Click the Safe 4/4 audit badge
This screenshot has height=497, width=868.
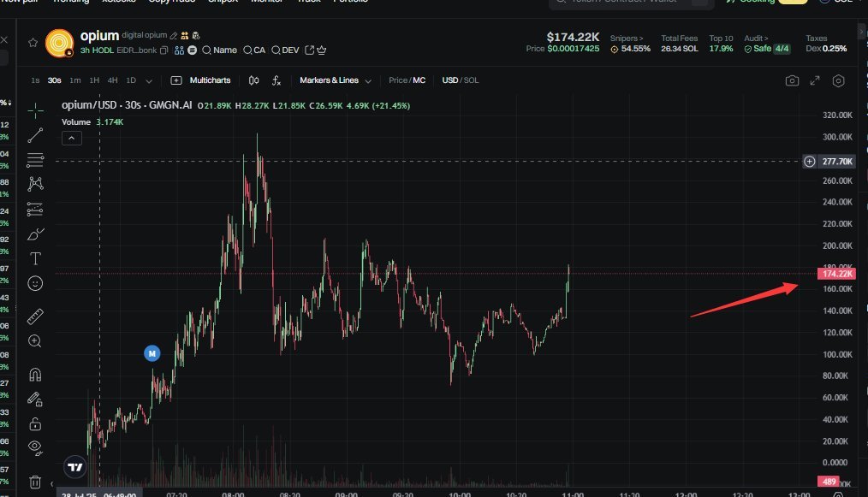767,49
